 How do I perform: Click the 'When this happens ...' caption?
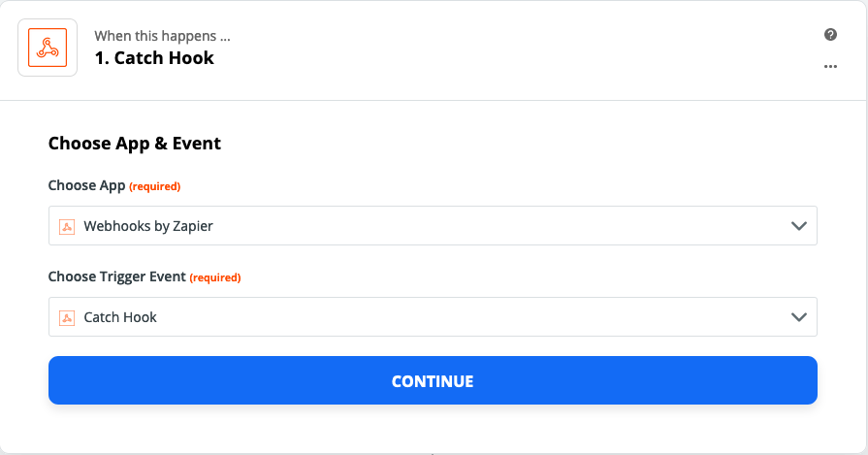162,36
